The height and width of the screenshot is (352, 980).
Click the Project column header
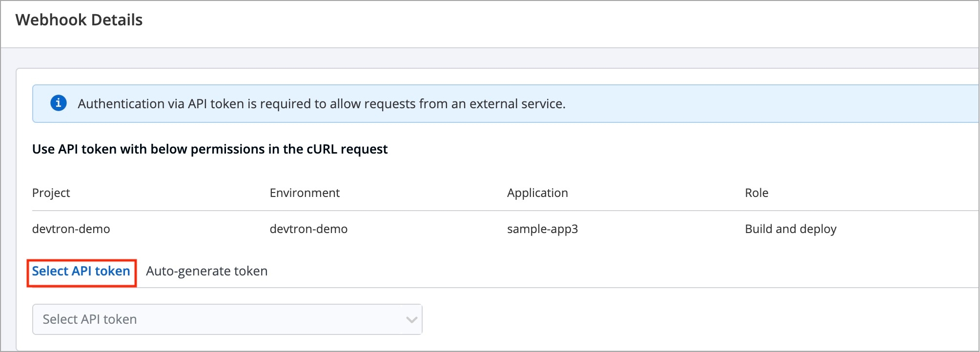point(51,193)
